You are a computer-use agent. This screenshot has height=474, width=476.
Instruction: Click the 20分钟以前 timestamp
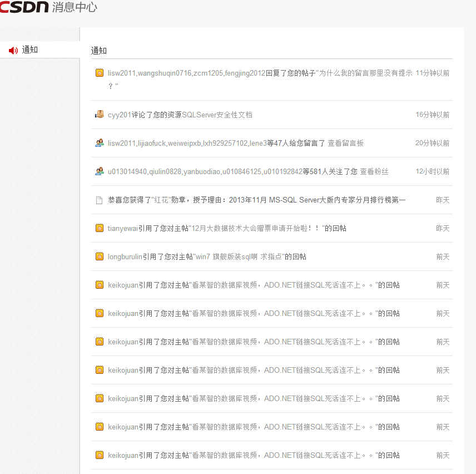(432, 143)
